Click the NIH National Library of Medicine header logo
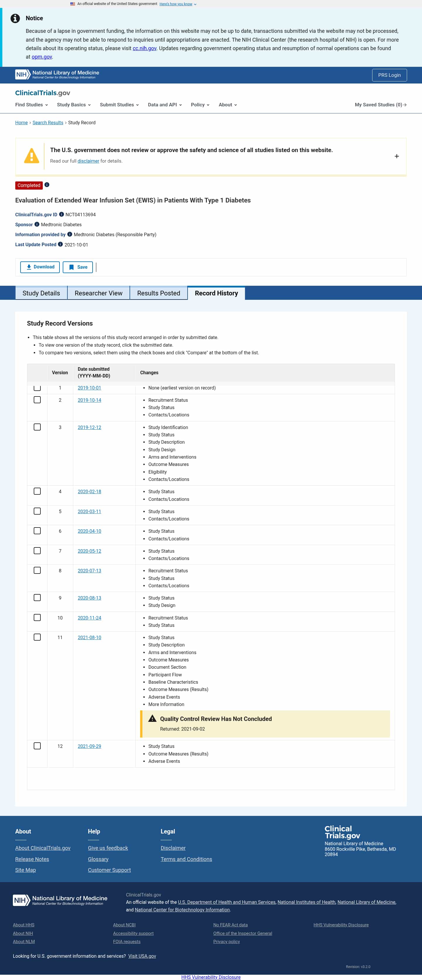 click(x=57, y=74)
